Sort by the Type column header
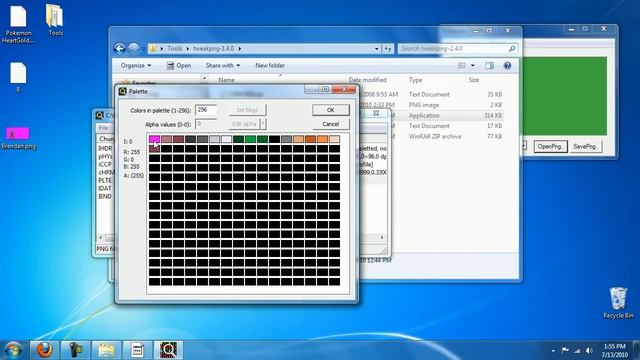The image size is (640, 360). click(x=416, y=80)
